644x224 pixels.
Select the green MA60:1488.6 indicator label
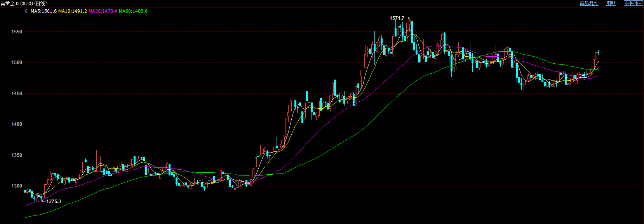pyautogui.click(x=133, y=11)
